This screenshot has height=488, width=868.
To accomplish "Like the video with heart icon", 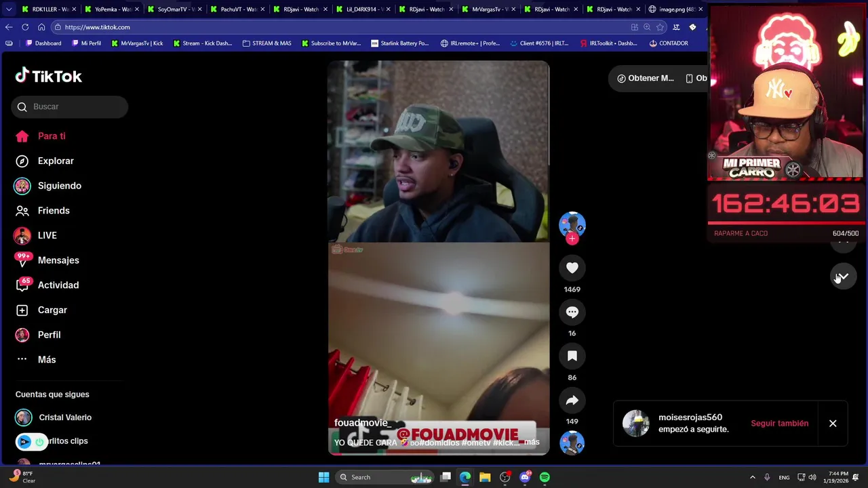I will [x=572, y=268].
